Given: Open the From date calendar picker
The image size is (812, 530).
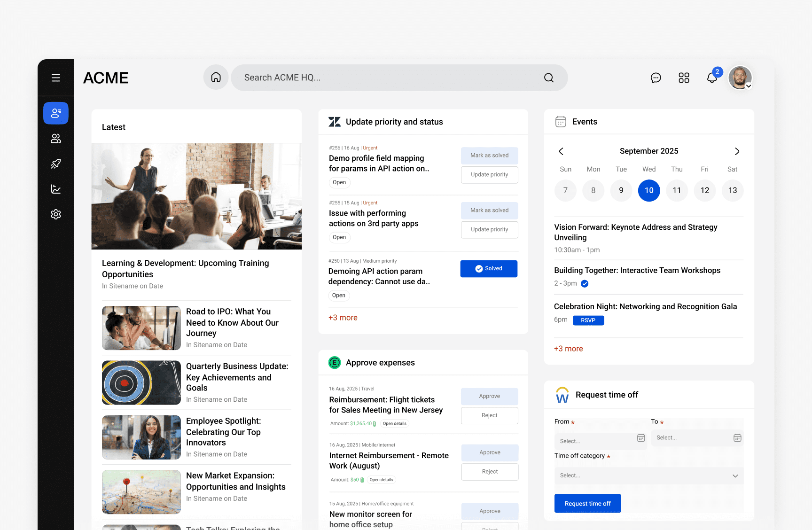Looking at the screenshot, I should (640, 438).
